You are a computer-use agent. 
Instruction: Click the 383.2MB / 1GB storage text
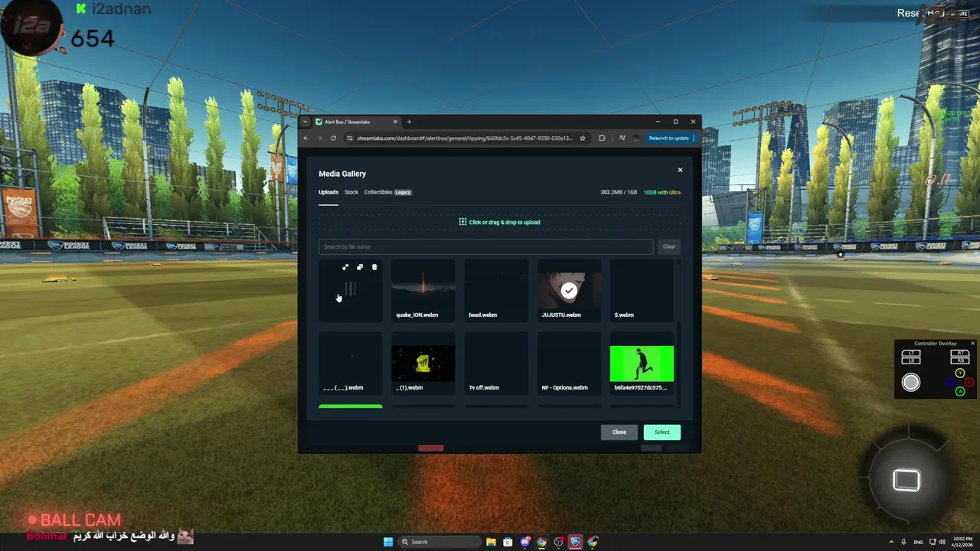[619, 192]
